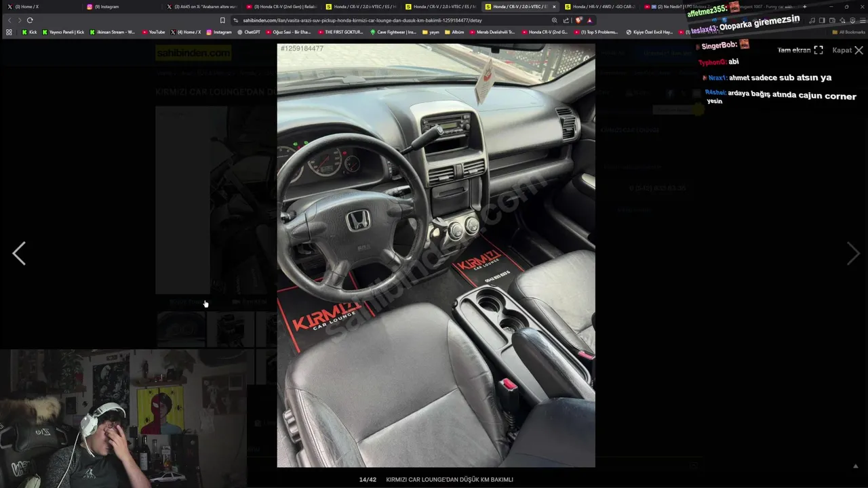Screen dimensions: 868x488
Task: Go to the next photo with right arrow
Action: (853, 253)
